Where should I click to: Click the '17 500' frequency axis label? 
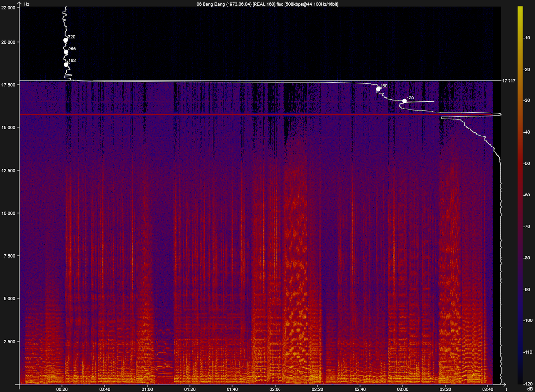8,85
